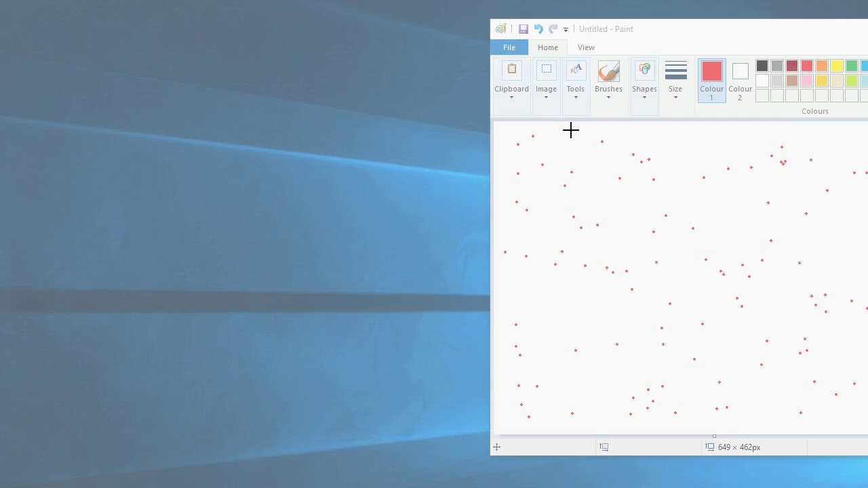
Task: Click the 'Colours' group label
Action: pyautogui.click(x=815, y=111)
